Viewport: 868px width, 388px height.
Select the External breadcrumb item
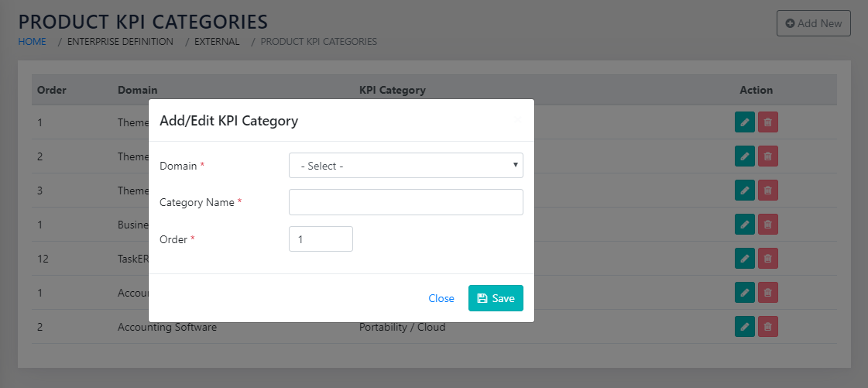(x=218, y=42)
